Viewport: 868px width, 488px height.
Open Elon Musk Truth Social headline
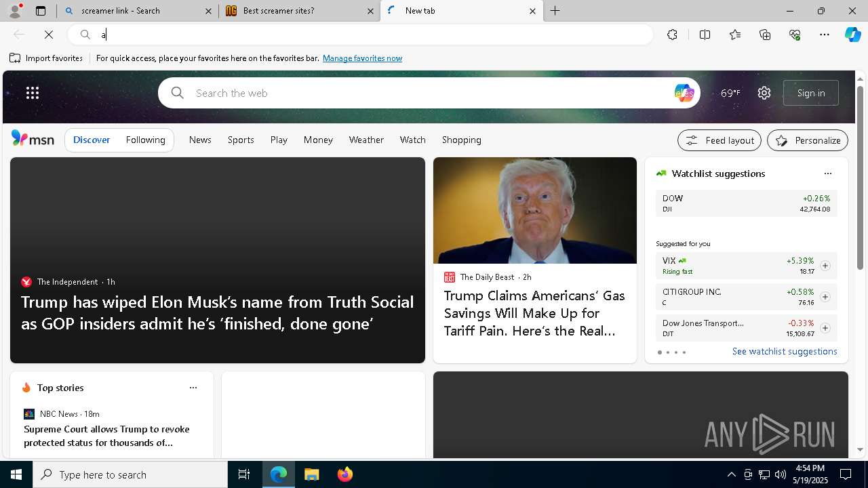pos(217,312)
